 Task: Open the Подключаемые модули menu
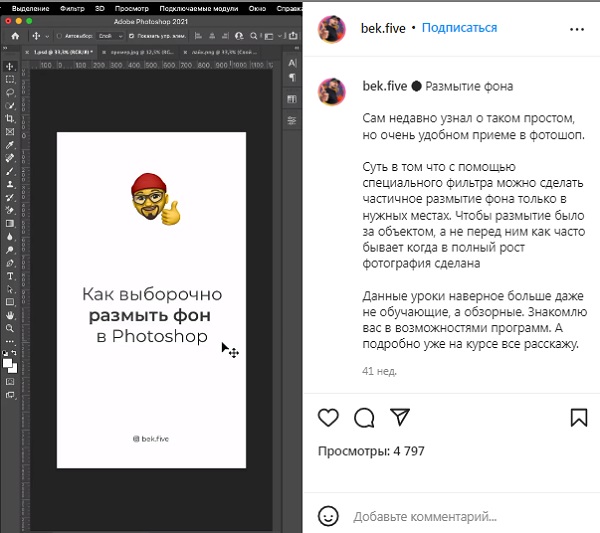pyautogui.click(x=199, y=8)
